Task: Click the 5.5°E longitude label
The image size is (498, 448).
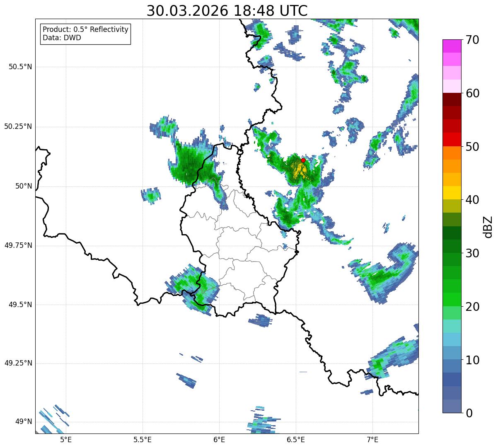Action: [x=143, y=439]
